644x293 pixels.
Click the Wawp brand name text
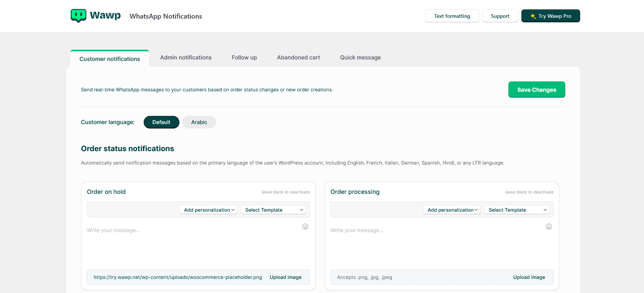point(105,15)
